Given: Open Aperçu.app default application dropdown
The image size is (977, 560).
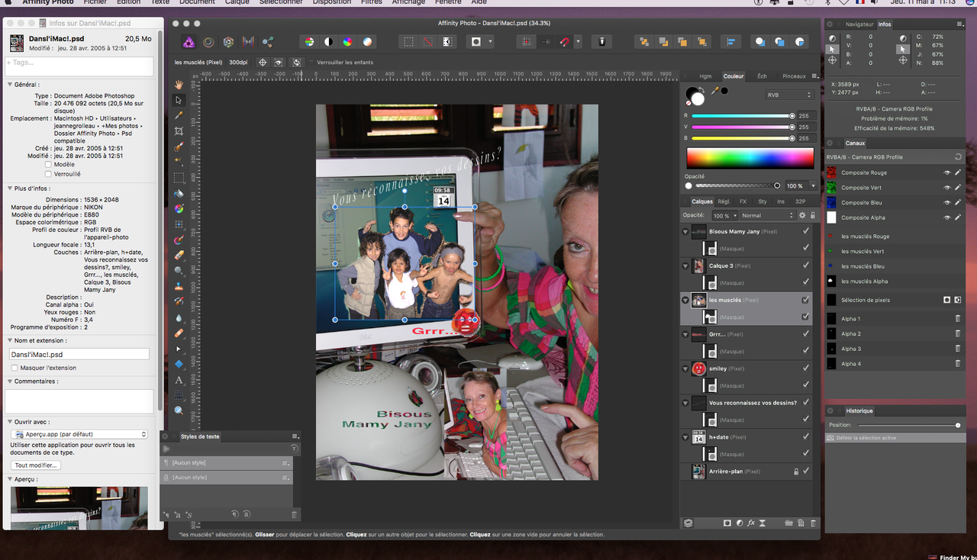Looking at the screenshot, I should 79,434.
